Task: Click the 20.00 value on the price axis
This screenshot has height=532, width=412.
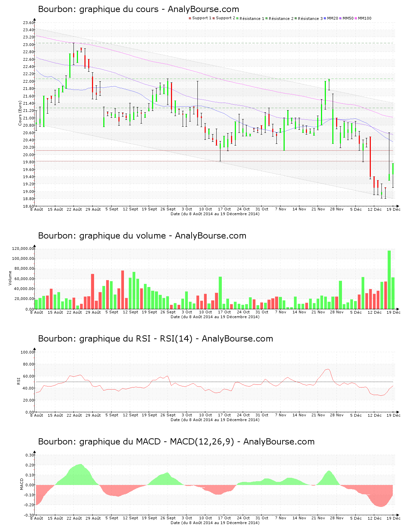Action: (28, 155)
